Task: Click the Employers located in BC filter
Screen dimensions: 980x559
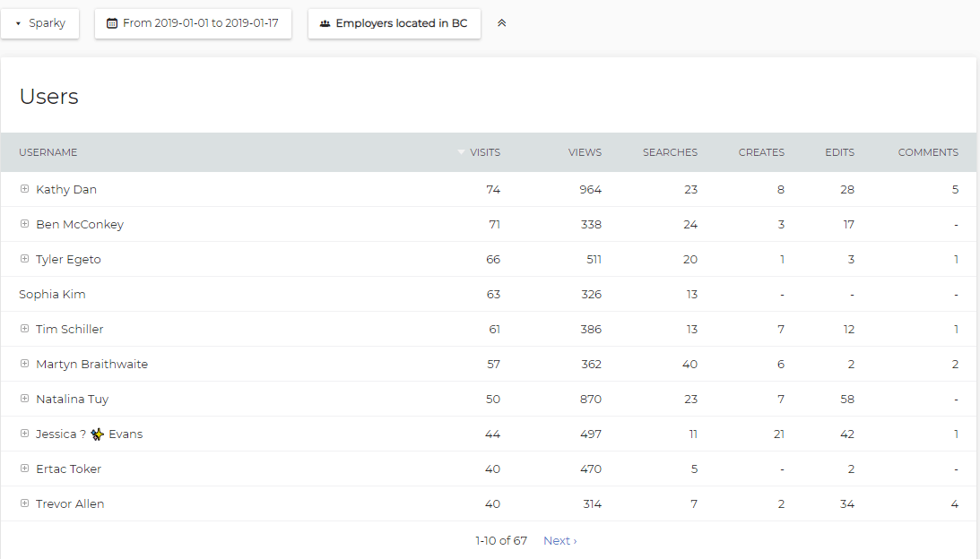Action: coord(395,23)
